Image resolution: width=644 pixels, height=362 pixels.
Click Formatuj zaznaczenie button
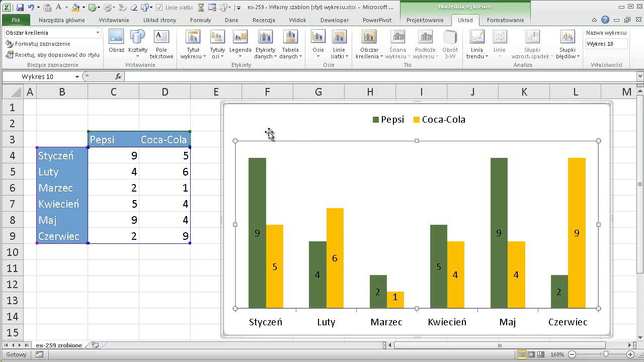(x=38, y=44)
